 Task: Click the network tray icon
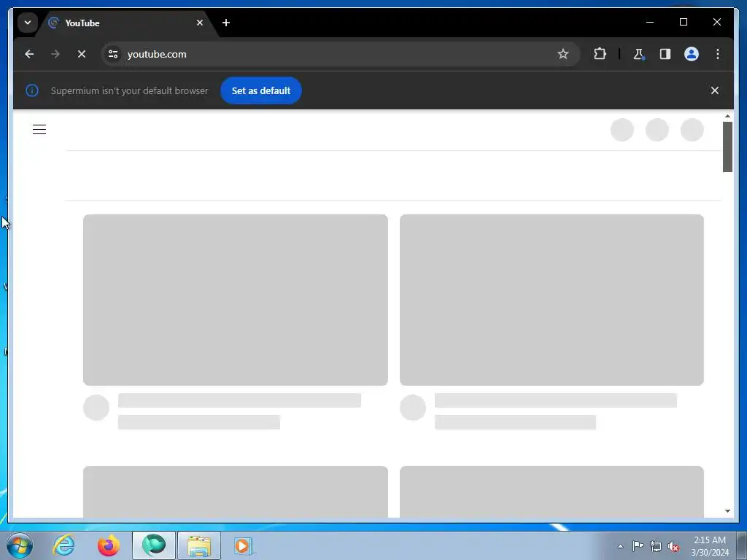(x=656, y=546)
